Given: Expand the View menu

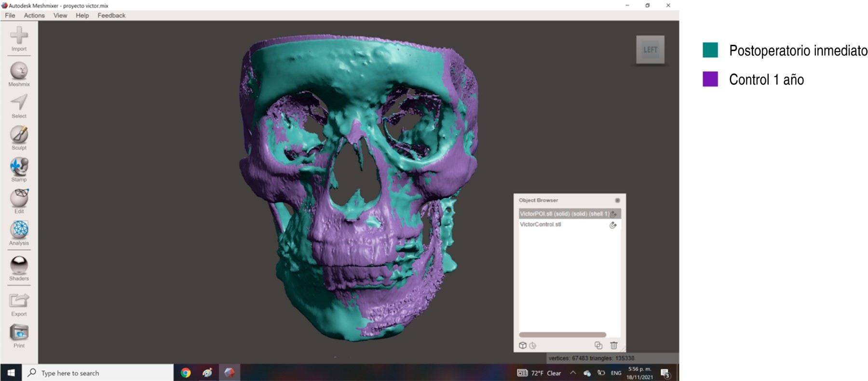Looking at the screenshot, I should coord(60,15).
